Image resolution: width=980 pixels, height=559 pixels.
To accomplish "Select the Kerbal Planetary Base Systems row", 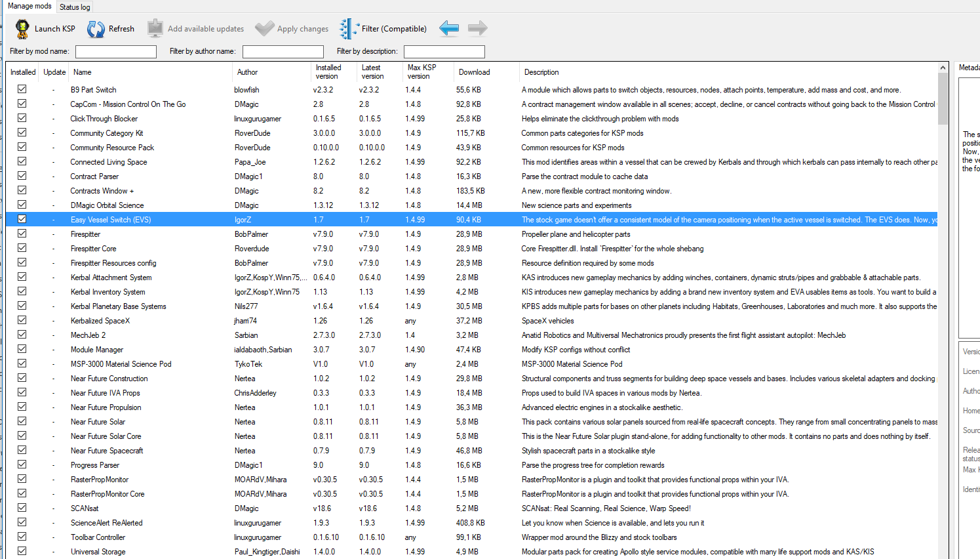I will tap(472, 306).
